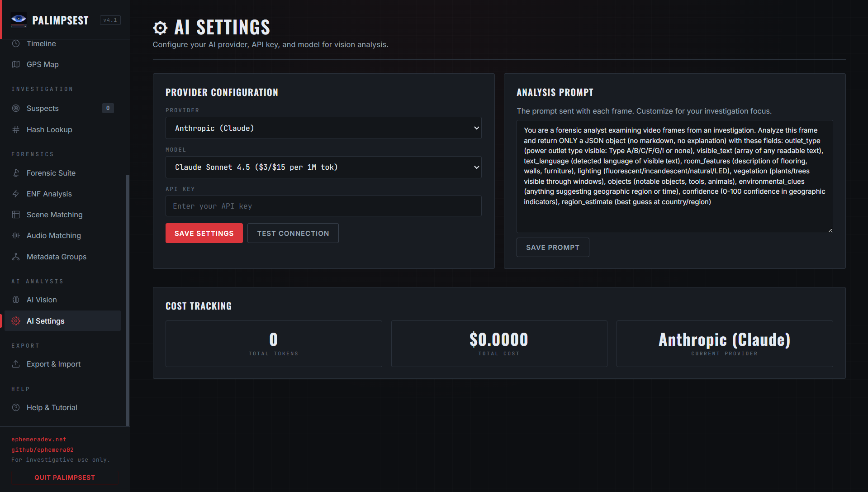Screen dimensions: 868x492
Task: Open Help & Tutorial
Action: [x=62, y=407]
